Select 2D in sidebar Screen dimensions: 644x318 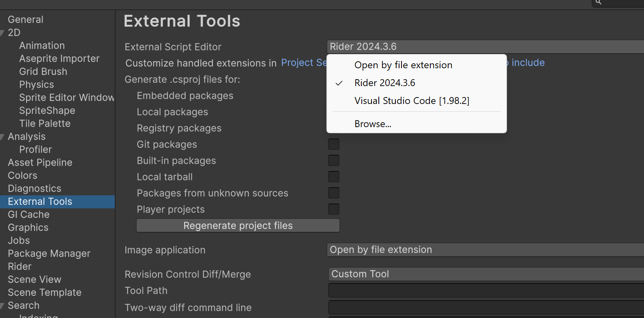coord(14,32)
